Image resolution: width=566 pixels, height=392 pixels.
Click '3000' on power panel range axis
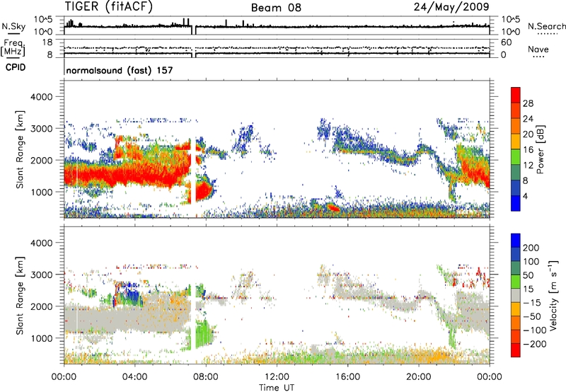[41, 129]
